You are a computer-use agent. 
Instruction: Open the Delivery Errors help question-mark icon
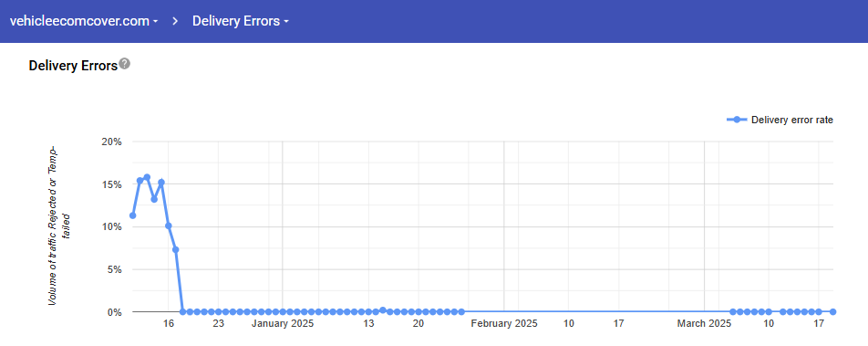click(125, 64)
